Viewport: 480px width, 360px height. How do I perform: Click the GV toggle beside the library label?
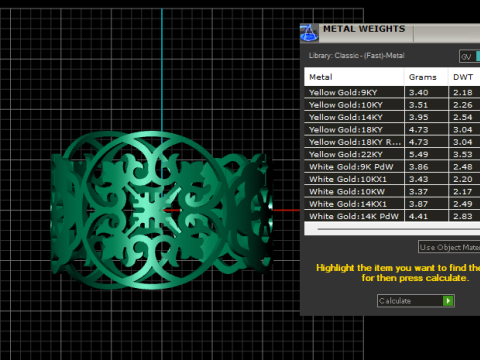[469, 57]
